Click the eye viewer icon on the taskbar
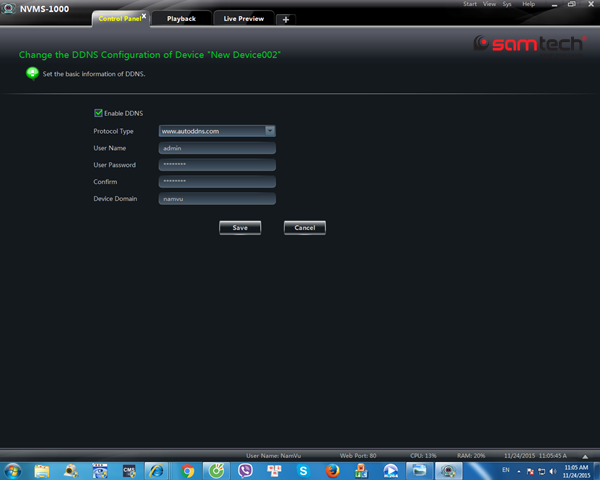Screen dimensions: 600x480 pos(100,471)
